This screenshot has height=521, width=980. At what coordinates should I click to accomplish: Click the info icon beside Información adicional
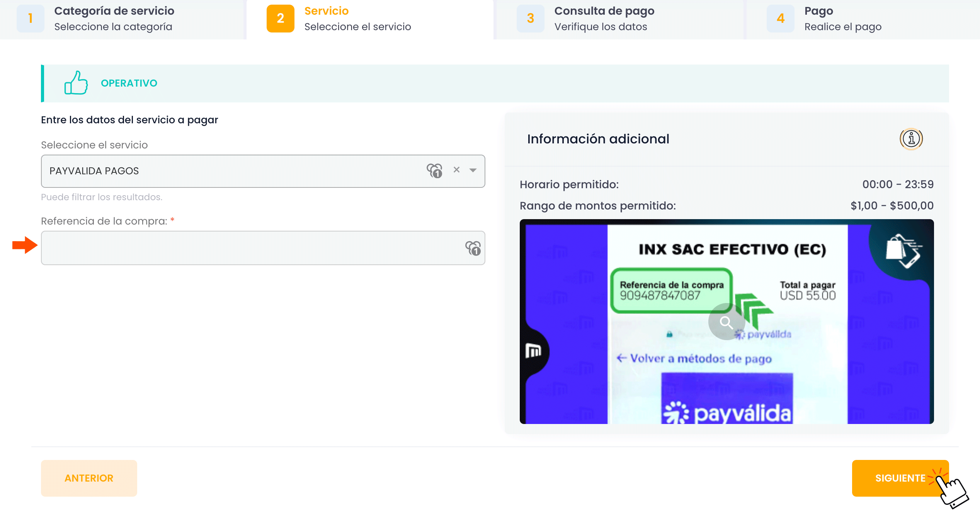[911, 139]
